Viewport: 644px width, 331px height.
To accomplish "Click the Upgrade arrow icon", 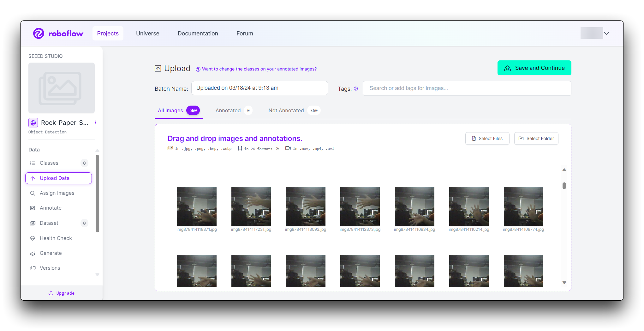I will pyautogui.click(x=51, y=293).
